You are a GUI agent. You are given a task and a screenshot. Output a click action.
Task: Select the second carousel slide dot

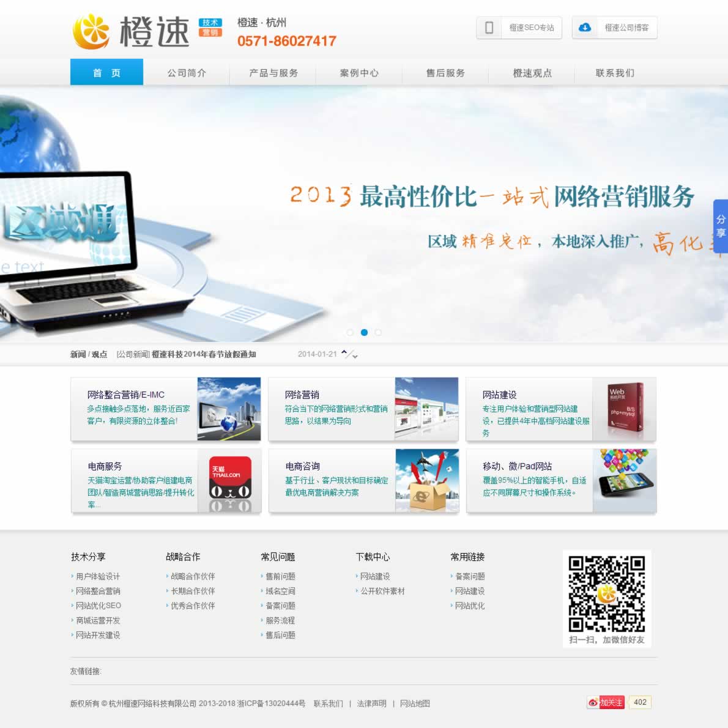pos(364,332)
